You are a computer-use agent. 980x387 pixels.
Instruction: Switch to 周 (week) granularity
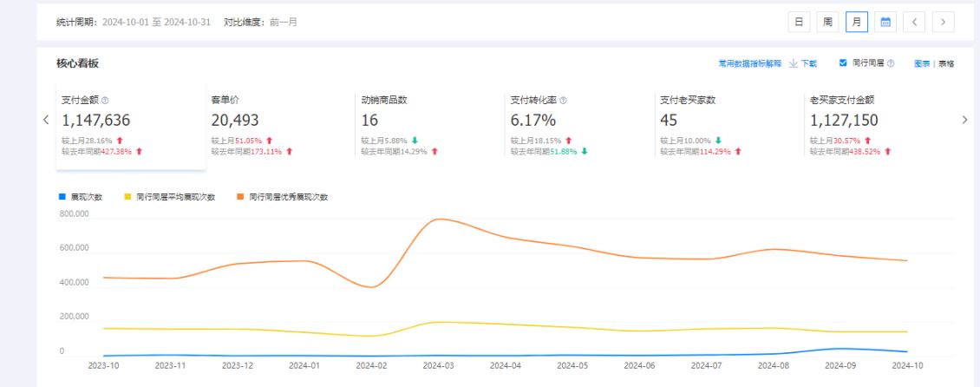pyautogui.click(x=827, y=22)
